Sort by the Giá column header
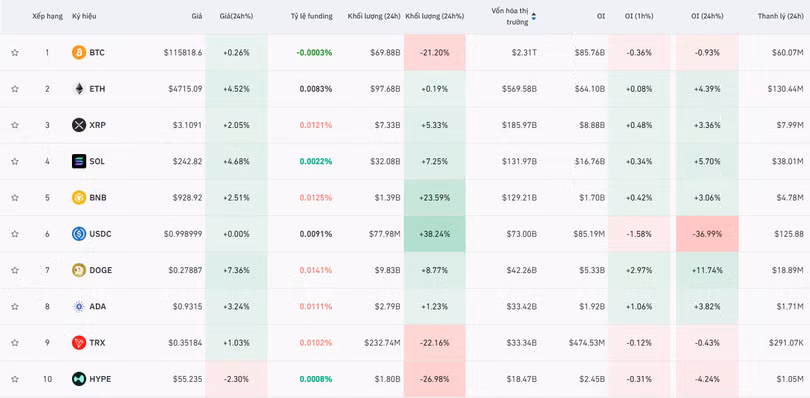The height and width of the screenshot is (398, 810). coord(197,16)
